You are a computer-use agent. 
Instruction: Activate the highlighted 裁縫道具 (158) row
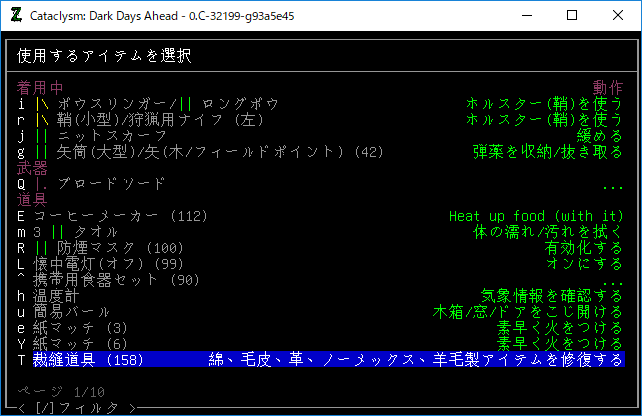(x=320, y=359)
